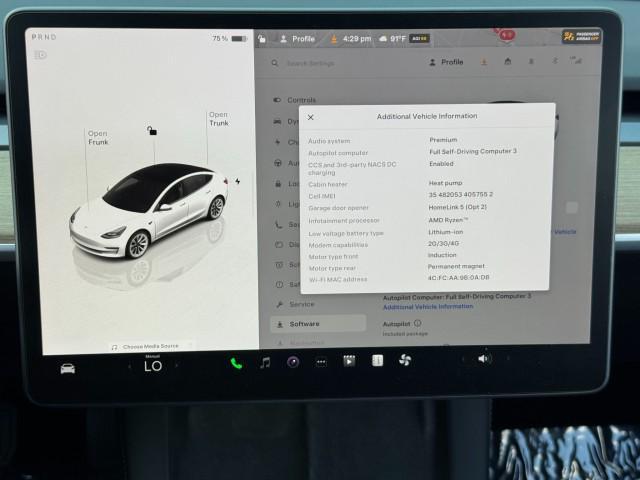
Task: Open the purple camera app icon
Action: 293,362
